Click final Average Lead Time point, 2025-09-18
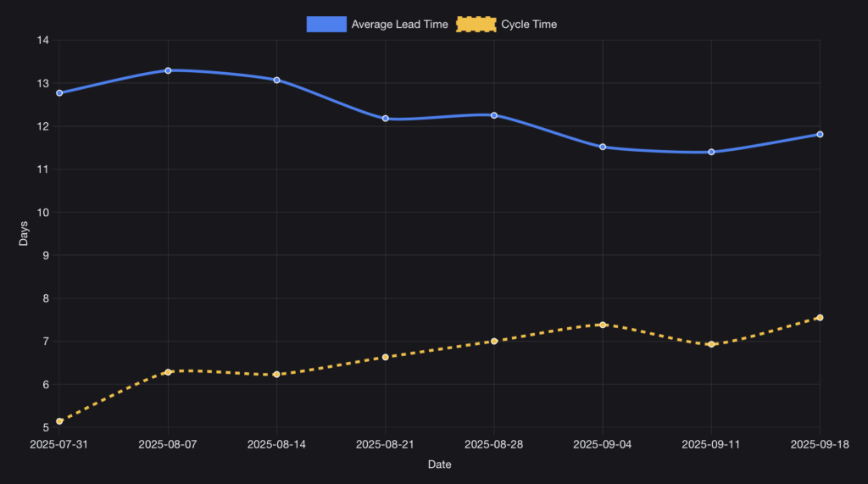The width and height of the screenshot is (868, 484). click(x=820, y=134)
